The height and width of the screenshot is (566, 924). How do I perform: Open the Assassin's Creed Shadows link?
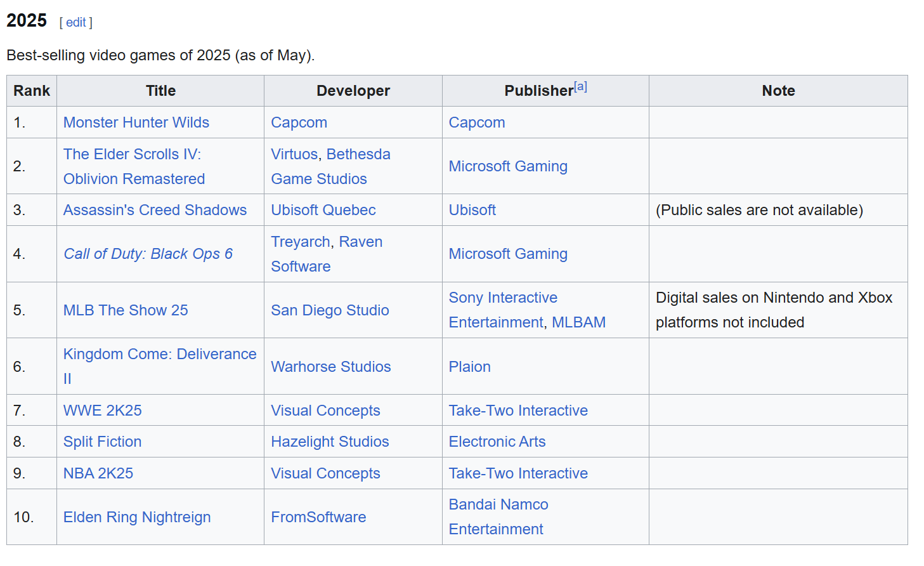(x=155, y=210)
